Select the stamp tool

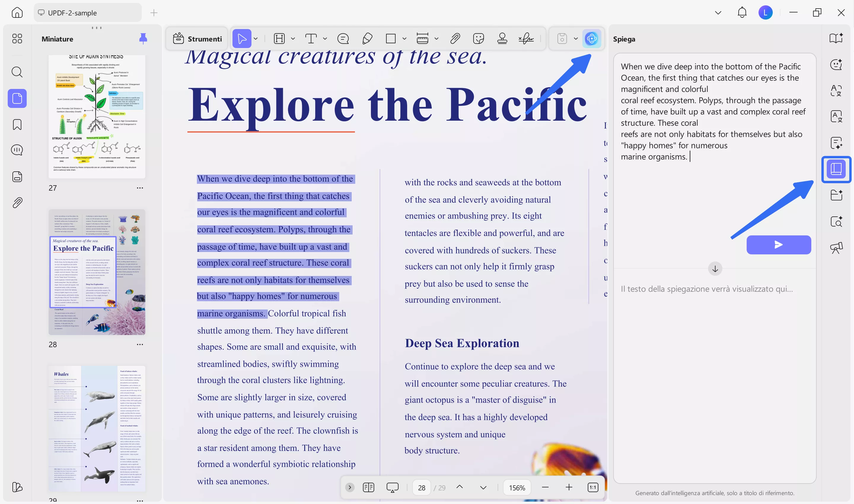(x=502, y=39)
